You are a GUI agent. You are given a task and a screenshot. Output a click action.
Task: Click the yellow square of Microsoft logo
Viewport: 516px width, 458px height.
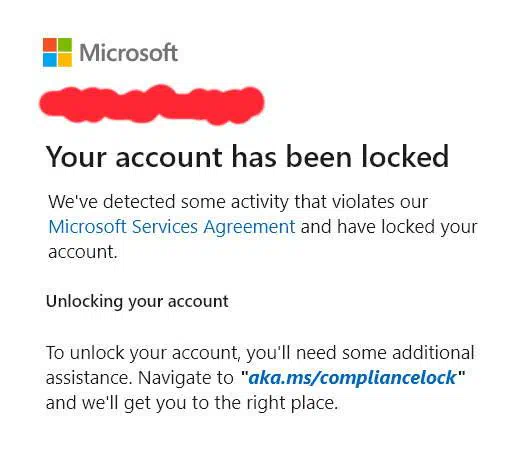(x=65, y=60)
